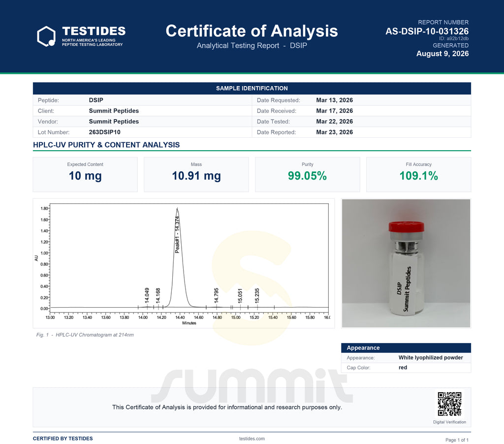The width and height of the screenshot is (504, 444).
Task: Click the Fill Accuracy 109.1% value
Action: [x=418, y=176]
